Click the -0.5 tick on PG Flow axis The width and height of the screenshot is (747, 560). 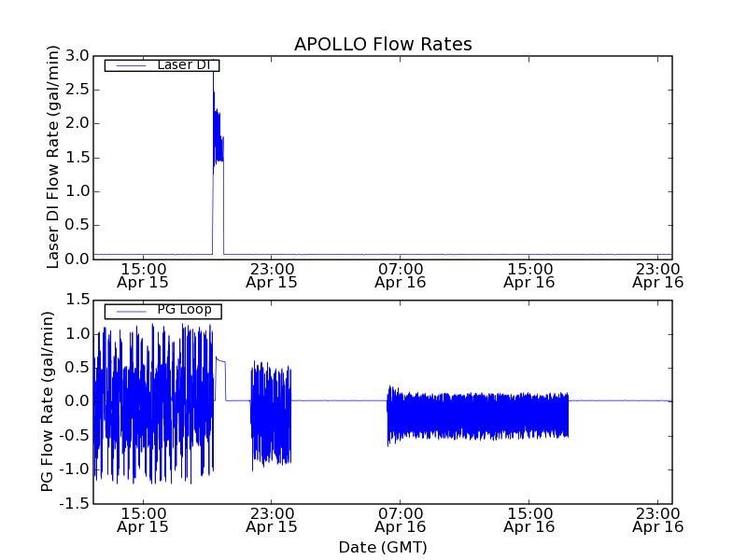[75, 436]
